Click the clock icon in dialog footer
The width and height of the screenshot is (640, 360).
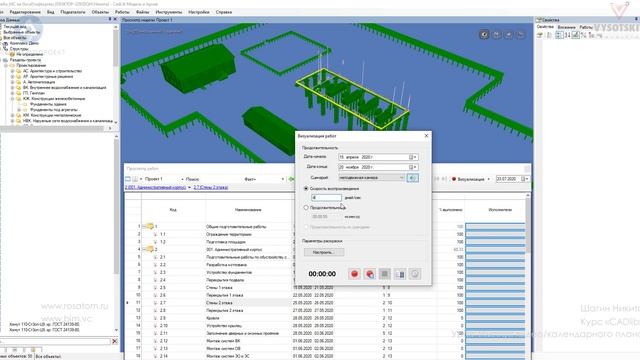pos(415,274)
